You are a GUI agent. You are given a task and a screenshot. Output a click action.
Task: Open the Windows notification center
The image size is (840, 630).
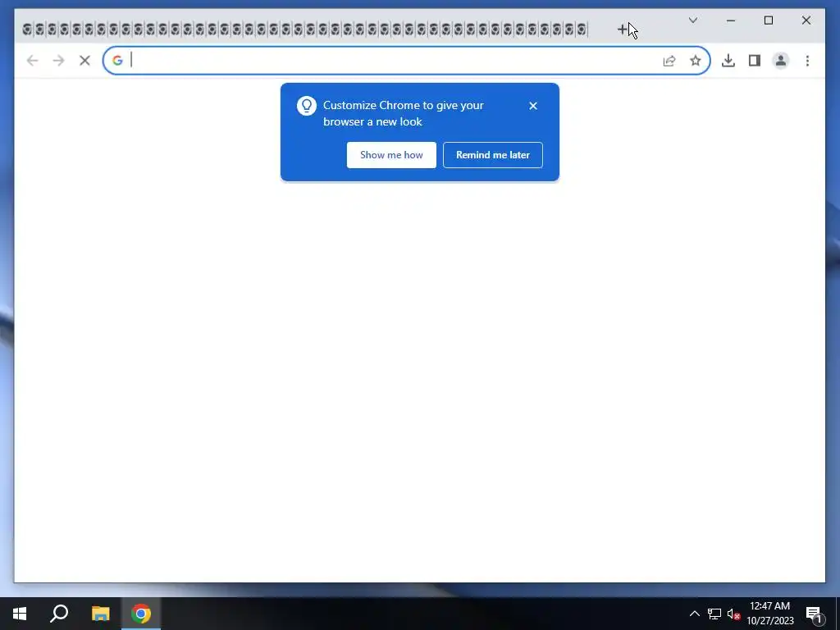pyautogui.click(x=815, y=614)
